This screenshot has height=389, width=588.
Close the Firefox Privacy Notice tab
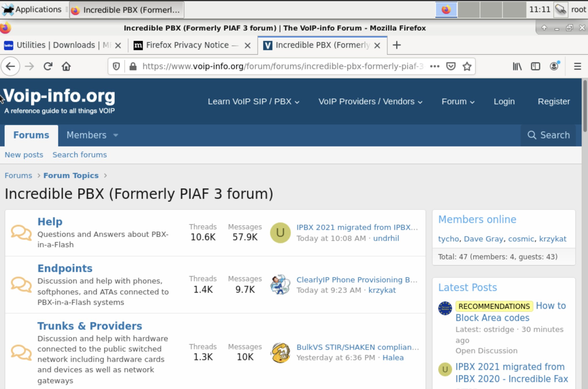point(247,45)
